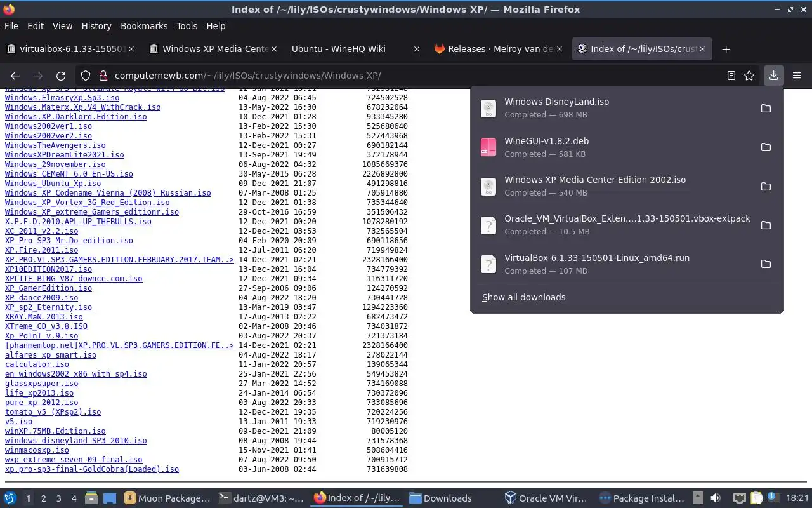Show Windows XP Media Center Edition 2002.iso in folder
This screenshot has height=508, width=812.
tap(766, 186)
